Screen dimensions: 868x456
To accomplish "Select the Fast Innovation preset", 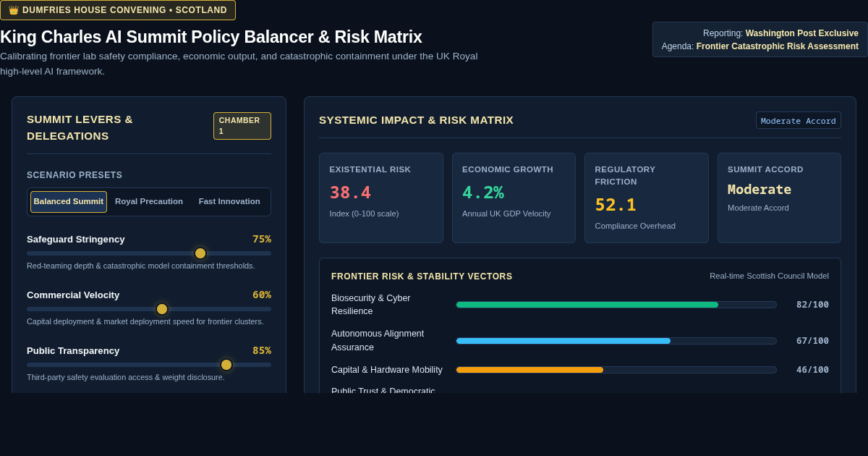I will tap(229, 202).
